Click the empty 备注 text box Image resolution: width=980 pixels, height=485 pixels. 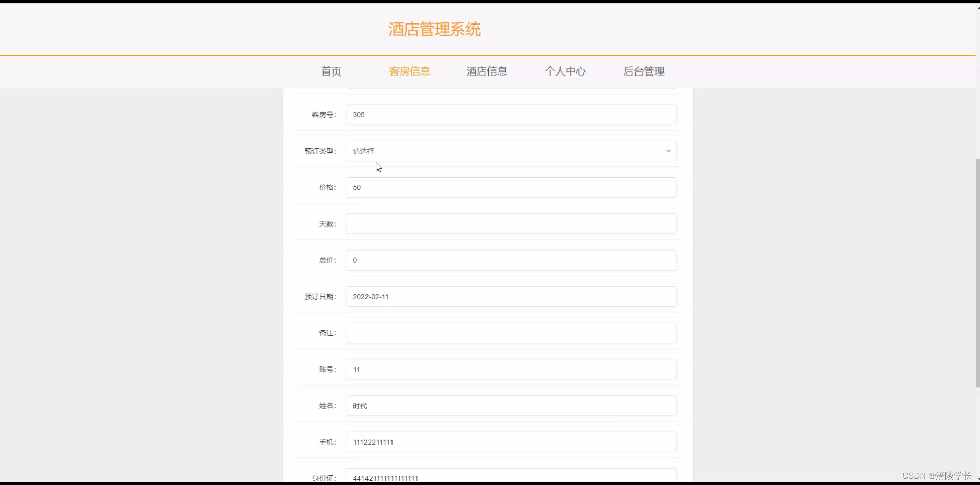click(510, 332)
